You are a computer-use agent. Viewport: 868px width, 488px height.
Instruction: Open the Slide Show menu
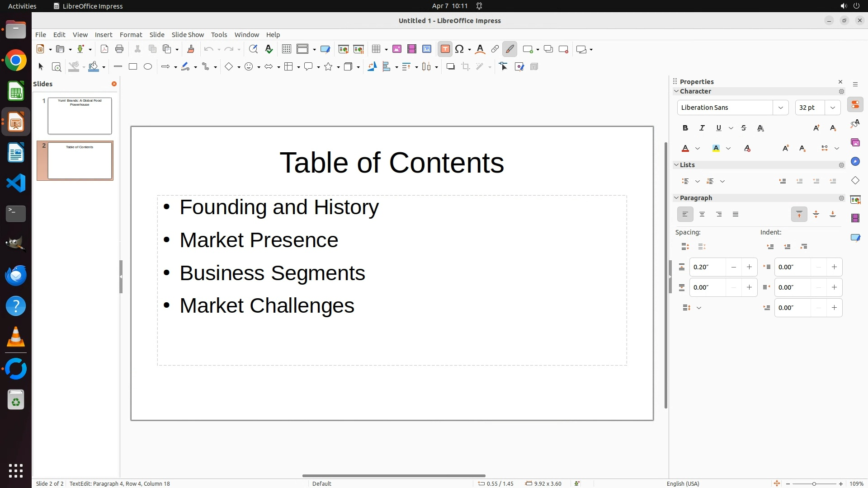[188, 35]
